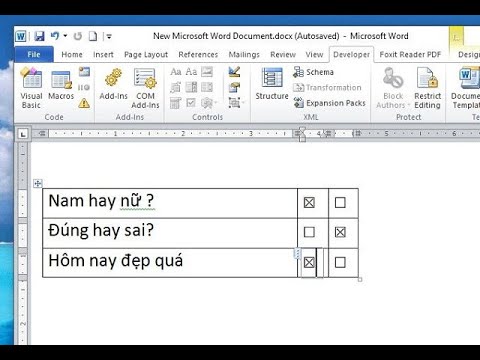480x360 pixels.
Task: Insert a Building Block Gallery control
Action: tap(176, 87)
